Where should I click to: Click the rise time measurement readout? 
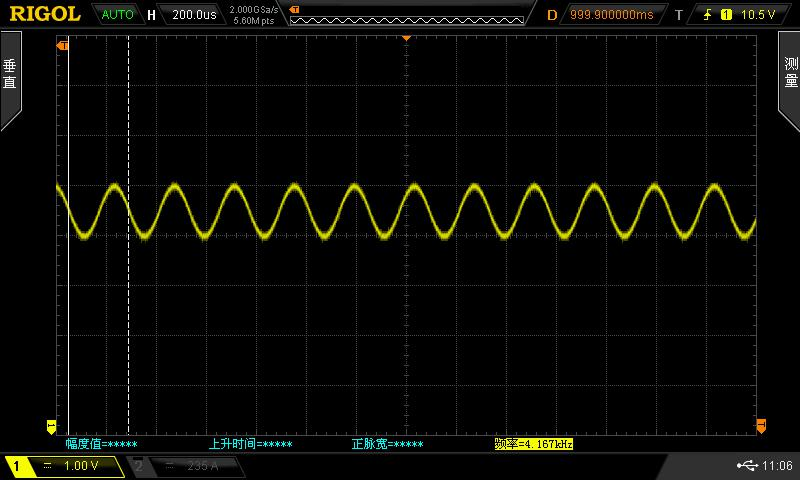point(250,443)
